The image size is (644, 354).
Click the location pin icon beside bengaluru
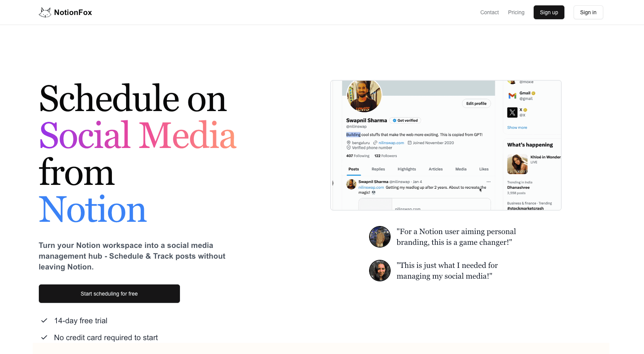(349, 143)
